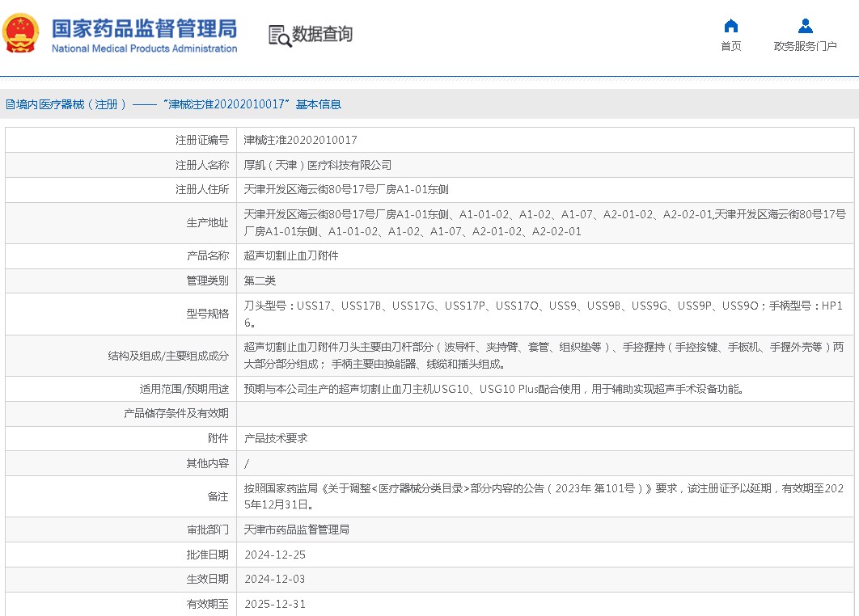
Task: Click the 批准日期 label
Action: (x=208, y=555)
